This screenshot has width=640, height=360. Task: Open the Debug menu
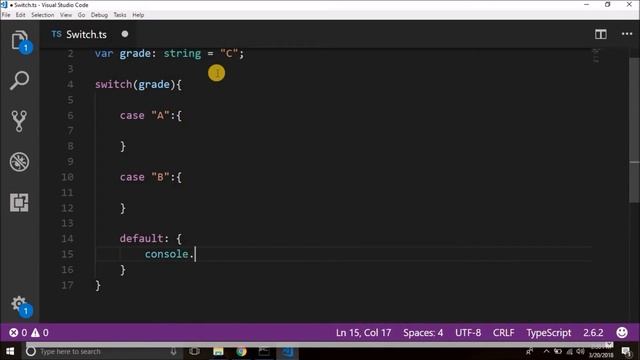point(99,15)
